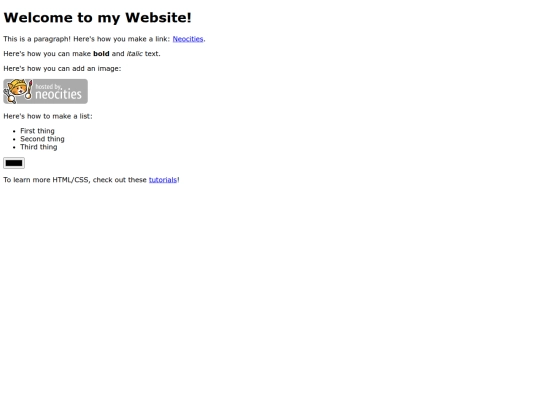Click the word Welcome in the heading
The width and height of the screenshot is (540, 405).
(38, 18)
